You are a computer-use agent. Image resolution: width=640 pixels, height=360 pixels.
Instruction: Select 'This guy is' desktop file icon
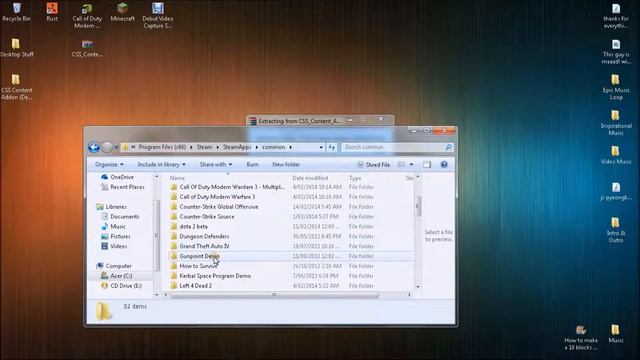pos(616,51)
